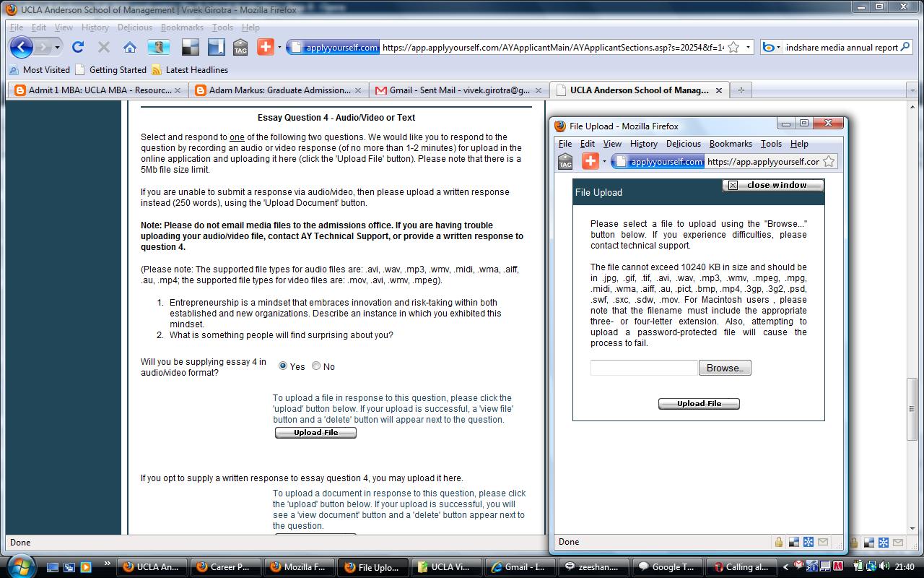Viewport: 924px width, 578px height.
Task: Open Getting Started bookmark
Action: click(x=110, y=70)
